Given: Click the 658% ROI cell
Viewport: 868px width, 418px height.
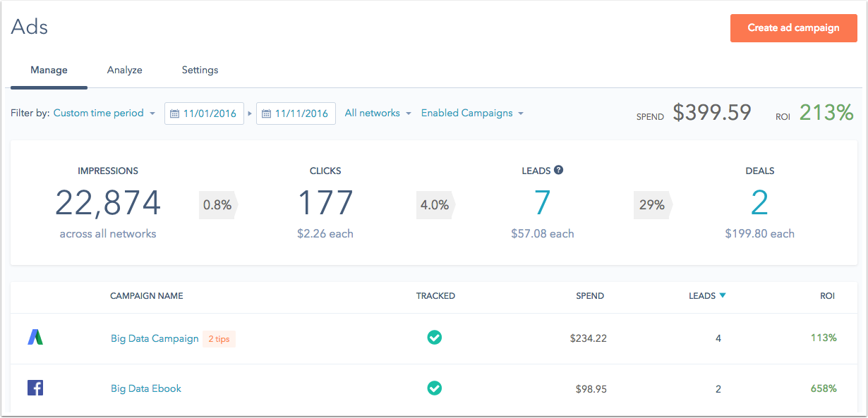Looking at the screenshot, I should click(824, 388).
